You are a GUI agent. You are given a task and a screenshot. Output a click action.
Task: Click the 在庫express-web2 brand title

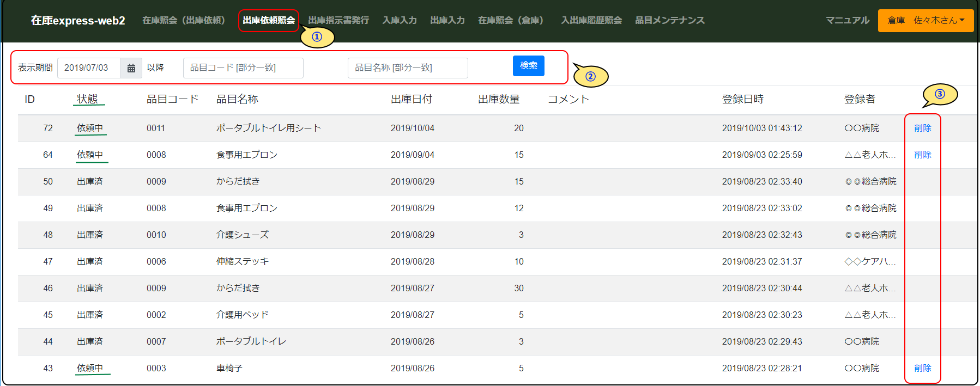78,21
